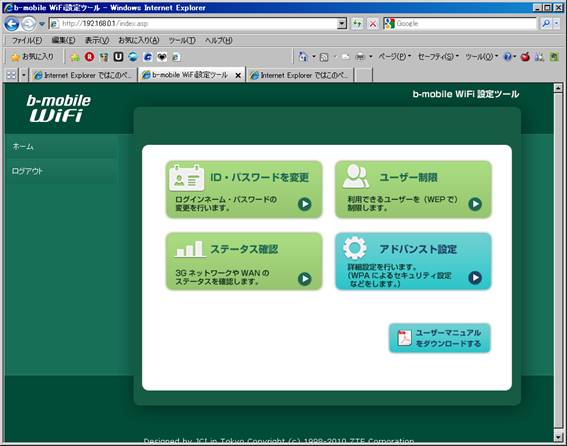Switch to third Internet Explorer tab
Image resolution: width=567 pixels, height=446 pixels.
(300, 75)
